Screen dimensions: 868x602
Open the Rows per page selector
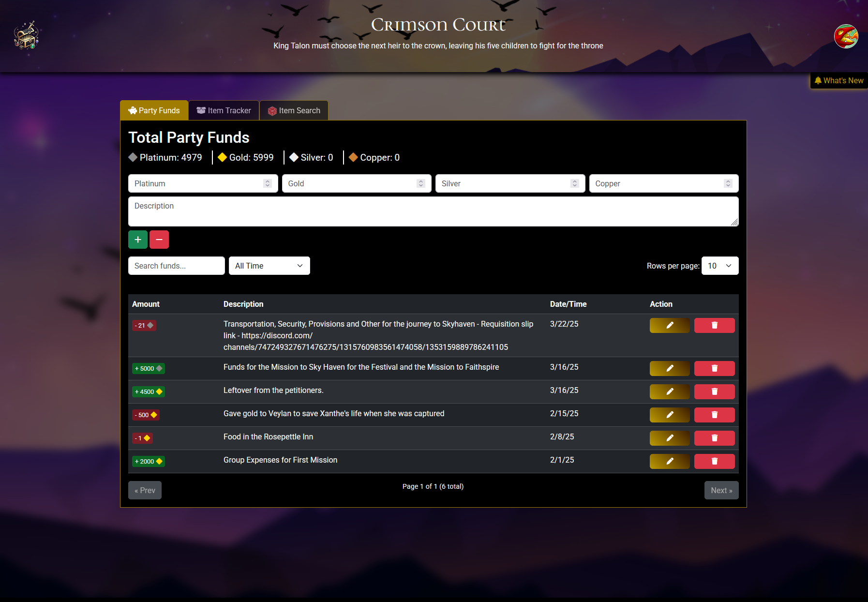coord(719,266)
